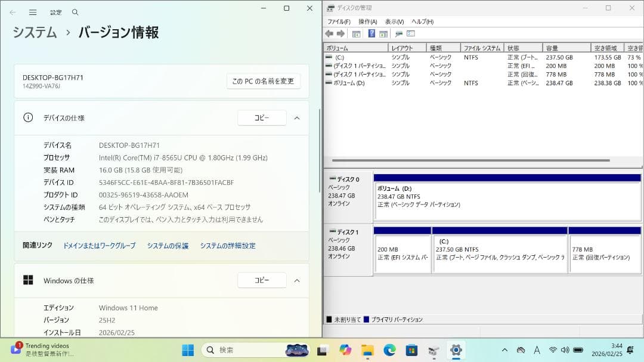Open the Wi-Fi network tray icon
Image resolution: width=644 pixels, height=362 pixels.
click(553, 350)
